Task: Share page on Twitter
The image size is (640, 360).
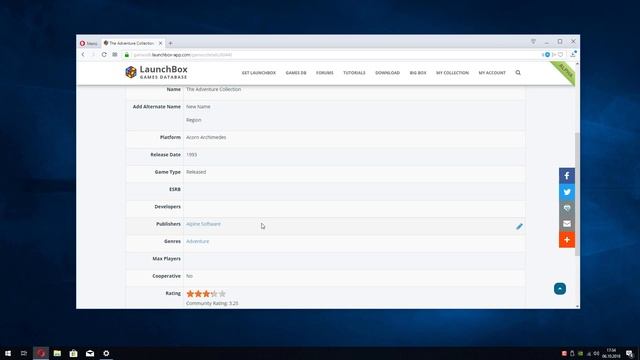Action: [567, 192]
